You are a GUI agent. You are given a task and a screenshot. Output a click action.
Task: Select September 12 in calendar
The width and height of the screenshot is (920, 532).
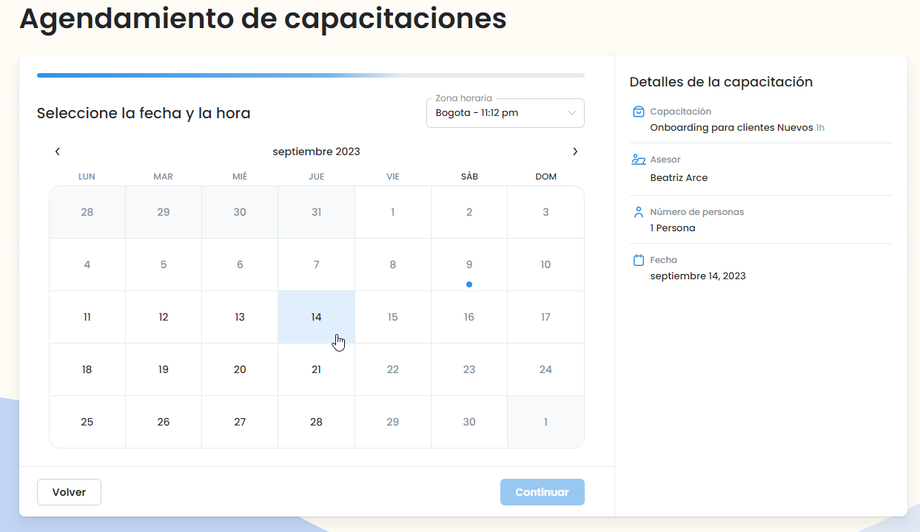(x=163, y=317)
